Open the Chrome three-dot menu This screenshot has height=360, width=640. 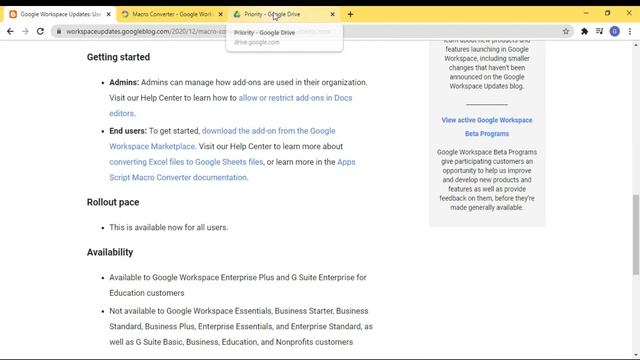[630, 31]
